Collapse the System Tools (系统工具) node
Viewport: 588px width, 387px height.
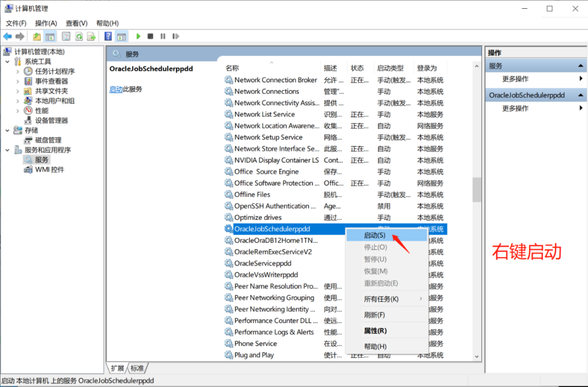[8, 62]
